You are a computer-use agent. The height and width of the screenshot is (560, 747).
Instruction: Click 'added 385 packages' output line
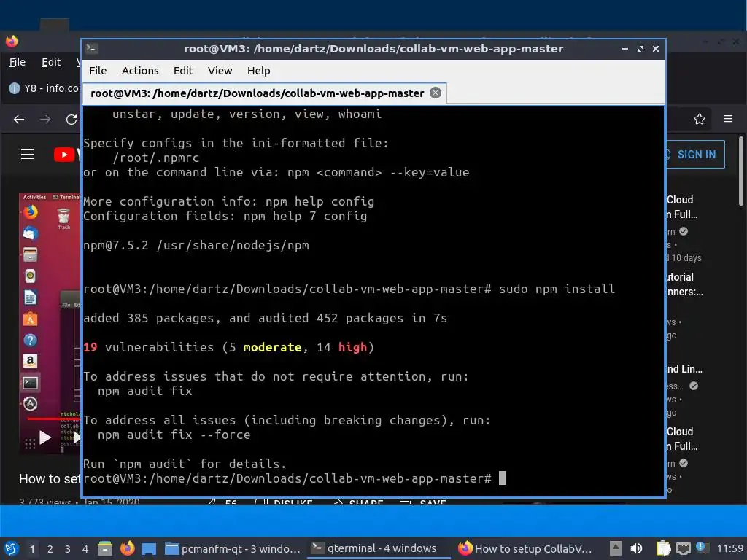tap(266, 318)
